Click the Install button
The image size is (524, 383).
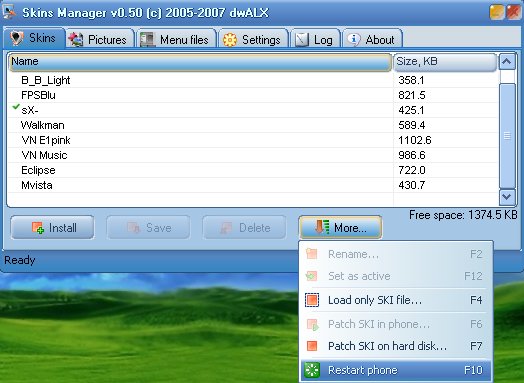(x=52, y=228)
